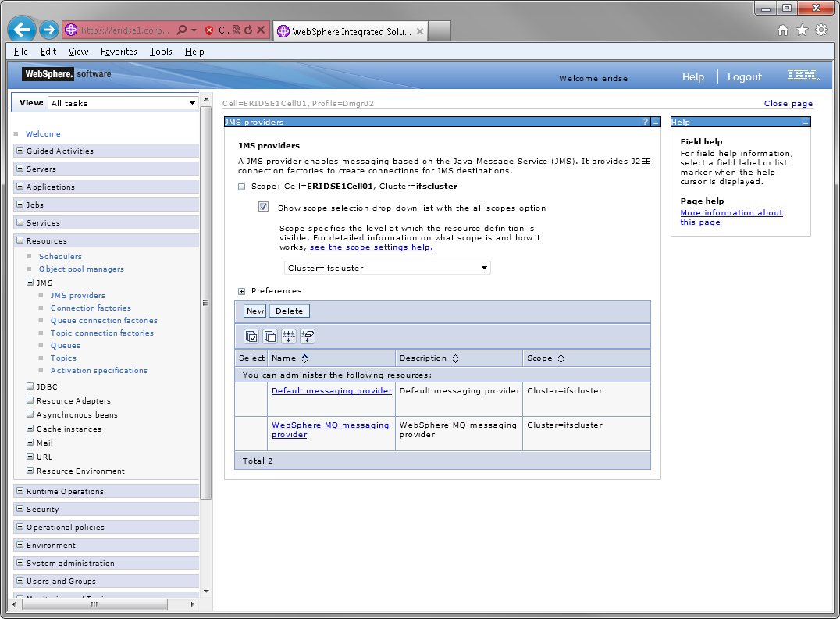
Task: Minimize the JMS providers panel
Action: 656,122
